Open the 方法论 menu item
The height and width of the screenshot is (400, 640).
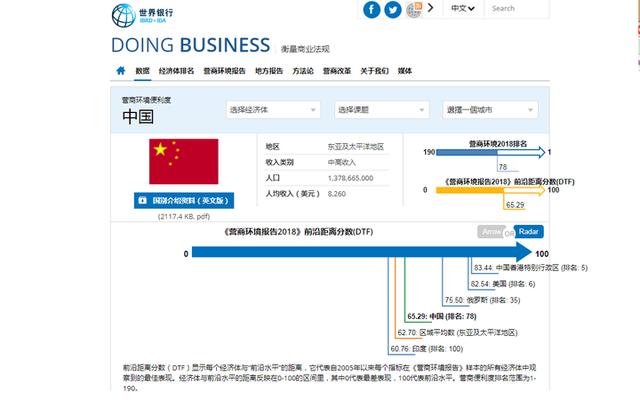[303, 71]
